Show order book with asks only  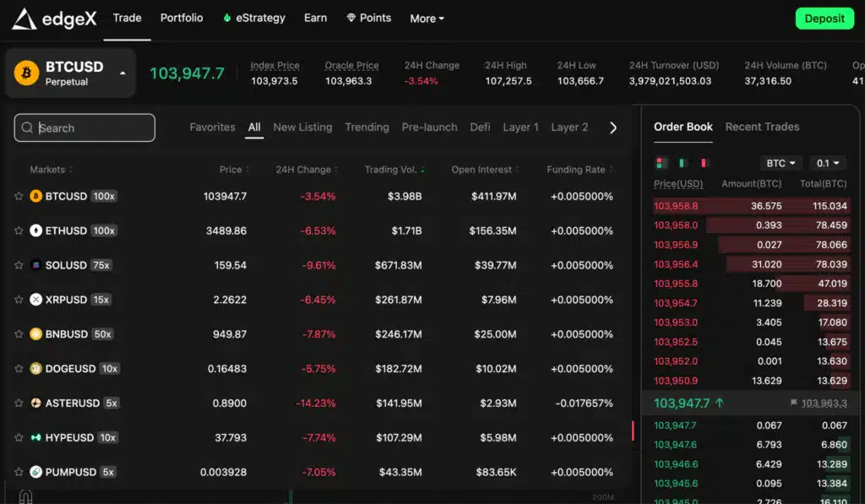(704, 163)
